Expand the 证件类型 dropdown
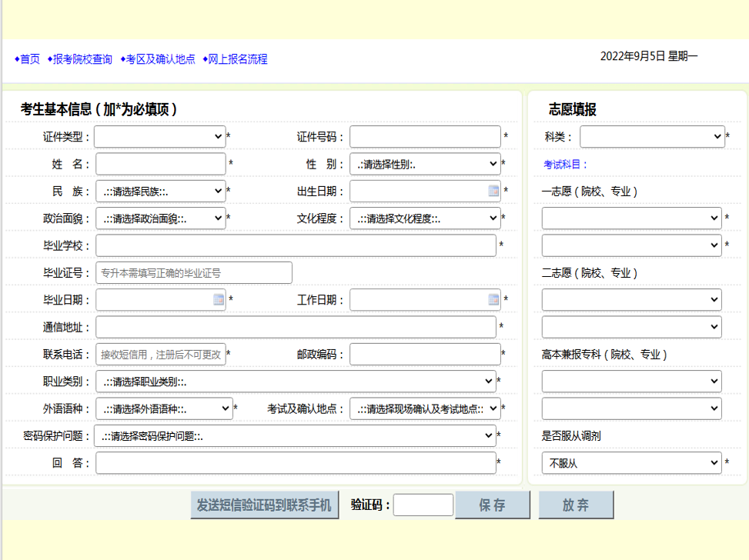The width and height of the screenshot is (749, 560). 160,137
